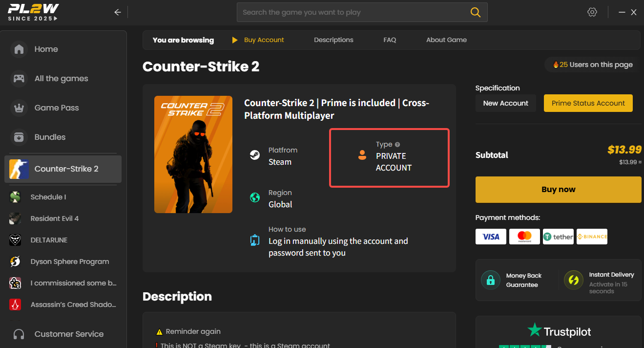Click the 'I commissioned some b...' icon
Image resolution: width=644 pixels, height=348 pixels.
[15, 283]
